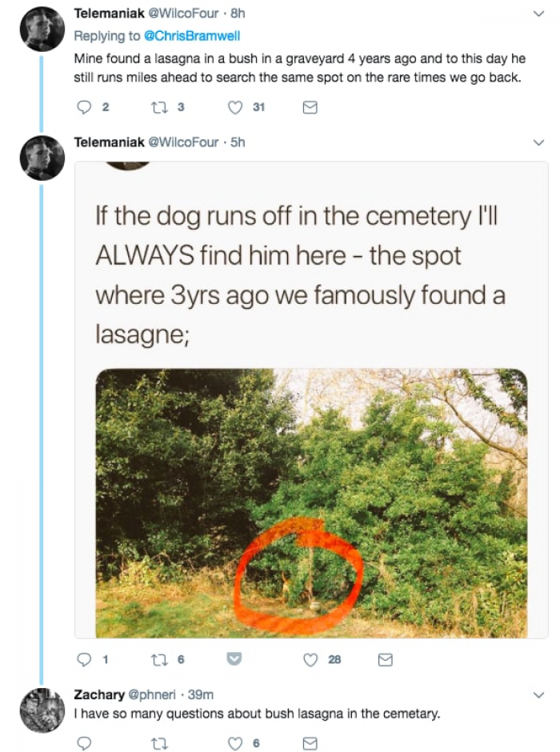The width and height of the screenshot is (560, 752).
Task: Expand options chevron on first Telemaniak tweet
Action: click(538, 14)
